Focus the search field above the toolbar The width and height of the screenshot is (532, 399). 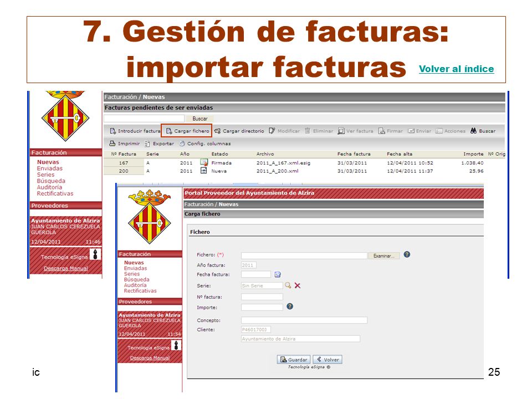click(x=144, y=119)
